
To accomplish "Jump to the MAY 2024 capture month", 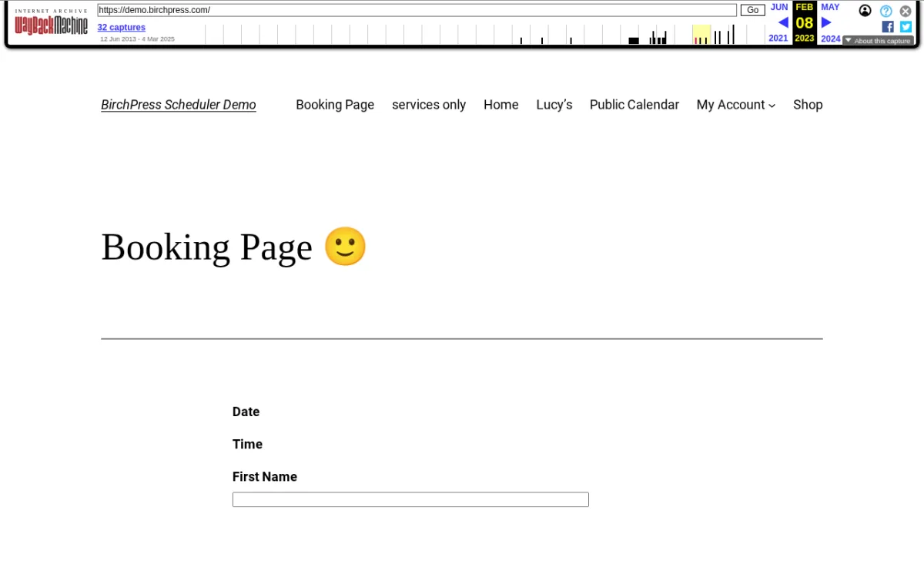I will click(830, 7).
